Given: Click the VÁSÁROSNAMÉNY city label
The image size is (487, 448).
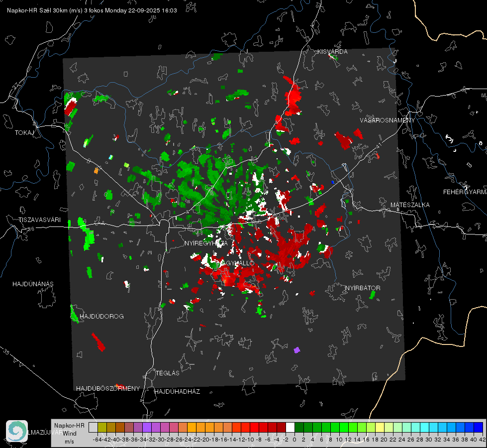Looking at the screenshot, I should coord(388,120).
